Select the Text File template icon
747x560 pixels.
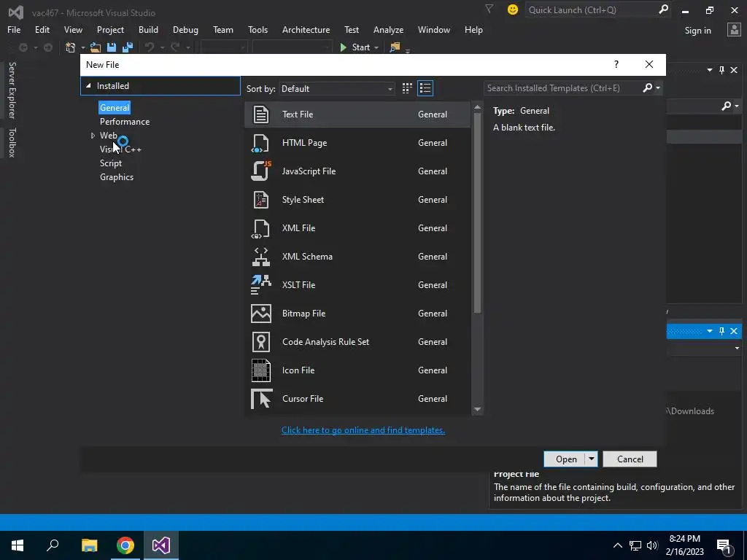tap(261, 114)
